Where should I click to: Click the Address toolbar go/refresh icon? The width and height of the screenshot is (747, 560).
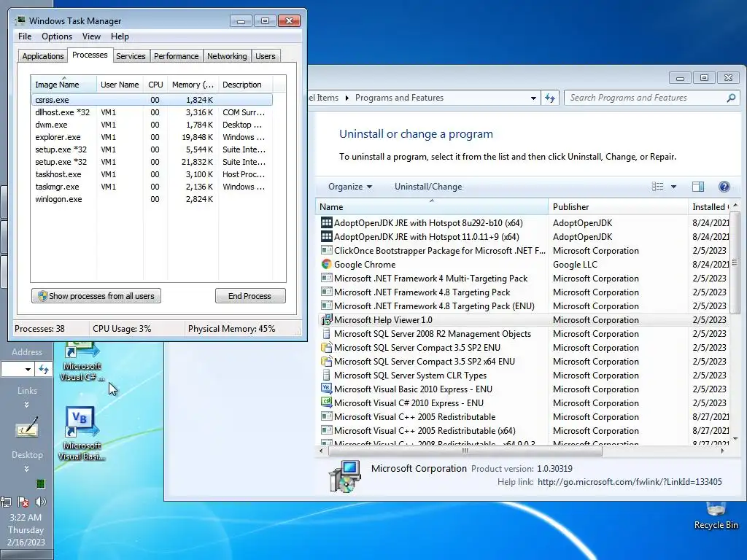pos(43,369)
